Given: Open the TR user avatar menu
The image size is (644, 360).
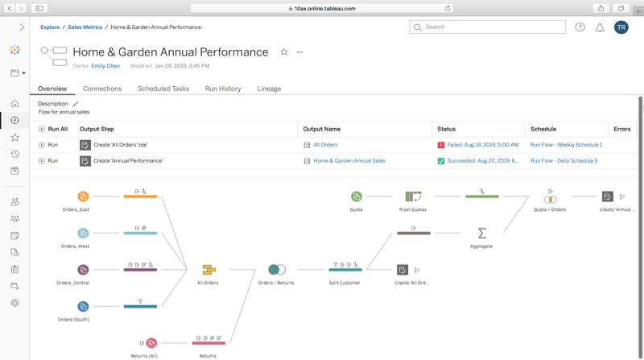Looking at the screenshot, I should point(621,27).
